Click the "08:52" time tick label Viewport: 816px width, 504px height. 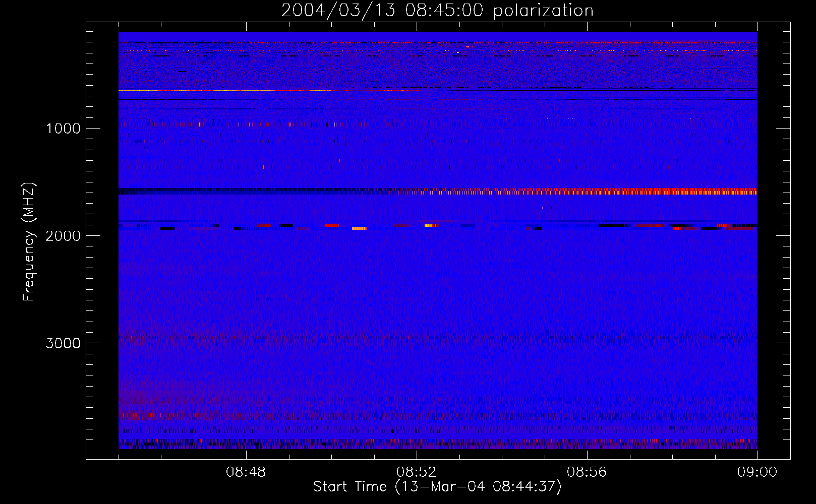(x=417, y=472)
